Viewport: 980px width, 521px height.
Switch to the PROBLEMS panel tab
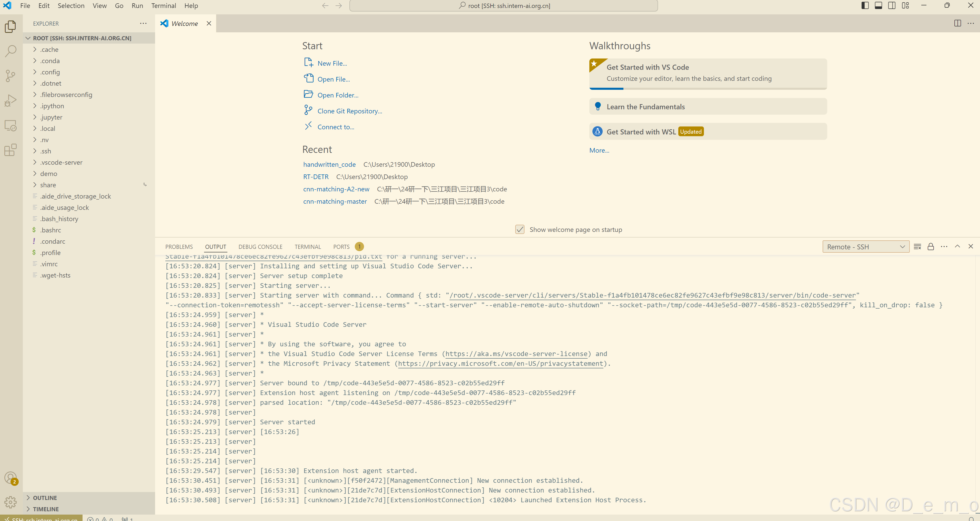coord(179,247)
